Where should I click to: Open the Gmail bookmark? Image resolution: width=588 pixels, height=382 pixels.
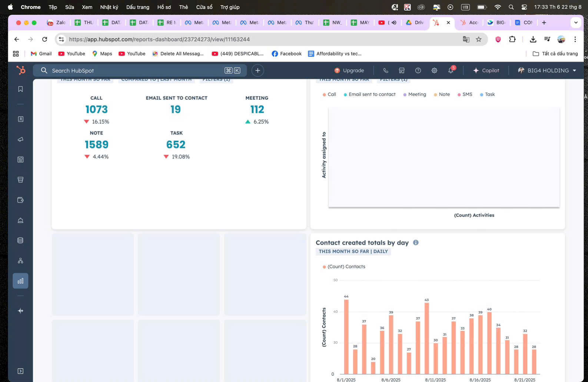click(41, 54)
